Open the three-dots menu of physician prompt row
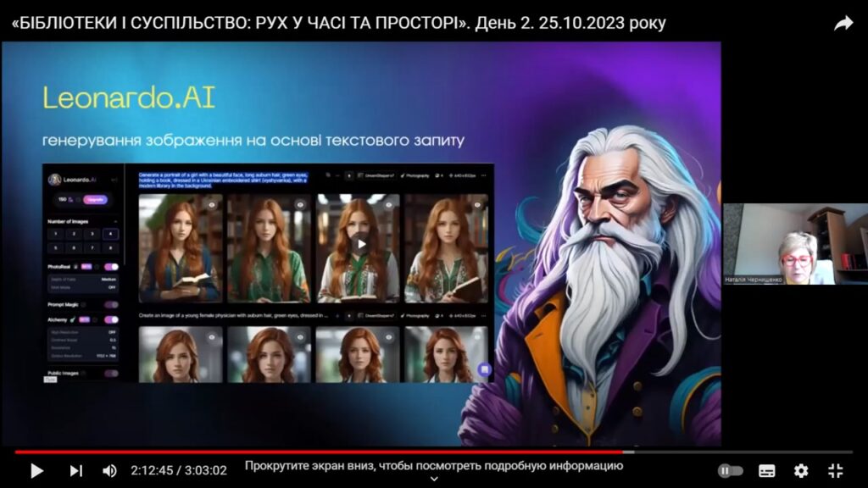868x488 pixels. pos(484,315)
